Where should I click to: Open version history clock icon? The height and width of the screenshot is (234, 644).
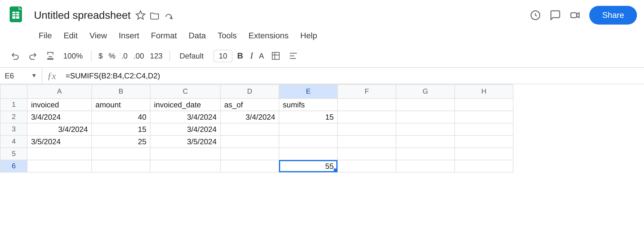click(x=535, y=15)
